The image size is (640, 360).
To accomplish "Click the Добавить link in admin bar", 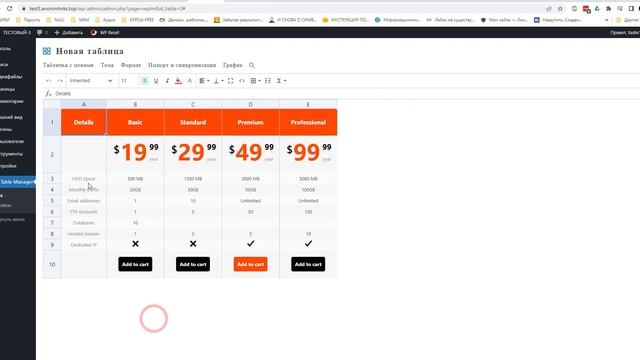I will point(69,32).
